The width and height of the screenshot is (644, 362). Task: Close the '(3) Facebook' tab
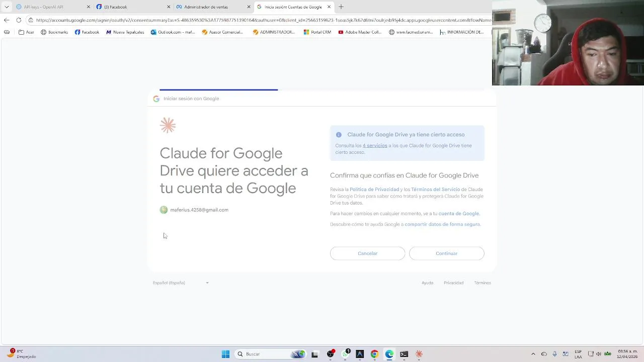169,7
